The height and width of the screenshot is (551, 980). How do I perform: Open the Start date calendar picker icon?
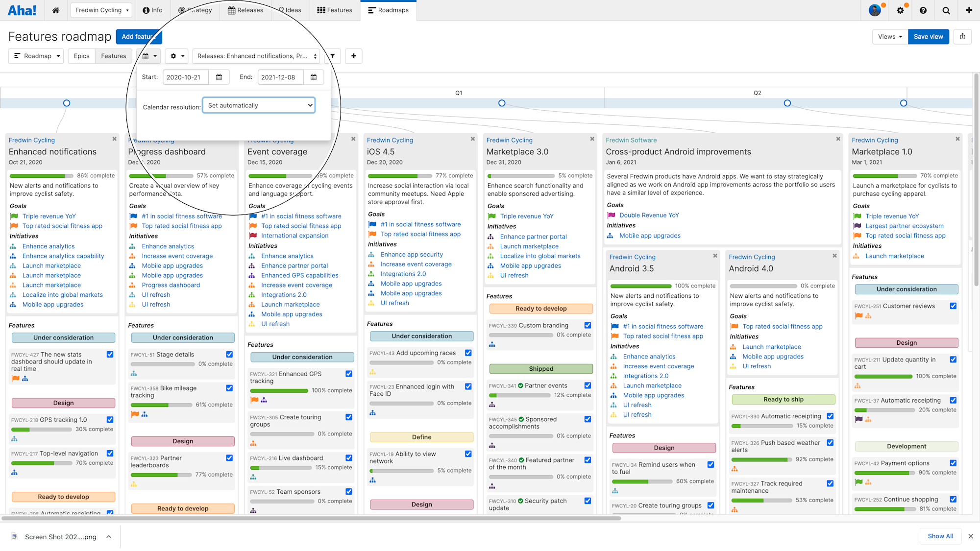(219, 77)
